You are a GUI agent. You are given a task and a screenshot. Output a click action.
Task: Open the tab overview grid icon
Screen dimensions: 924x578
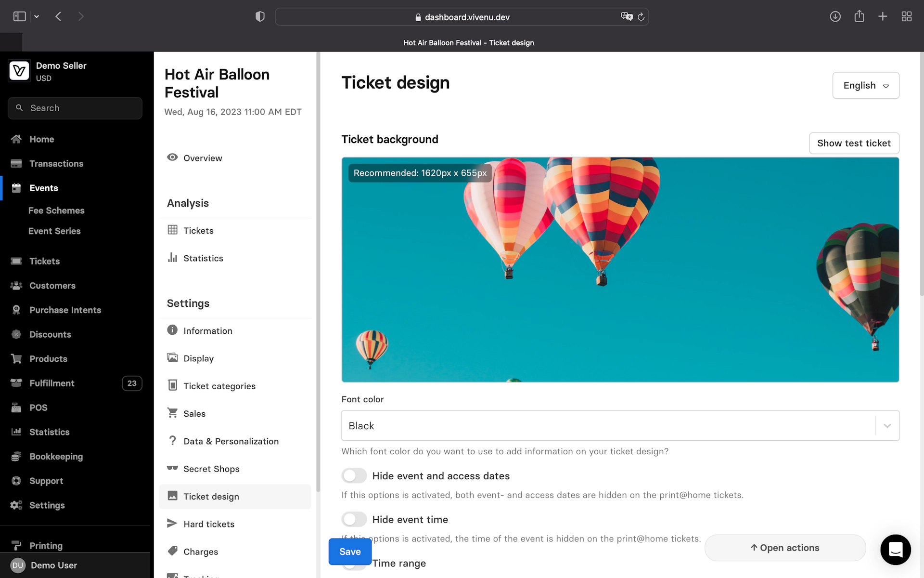coord(906,17)
